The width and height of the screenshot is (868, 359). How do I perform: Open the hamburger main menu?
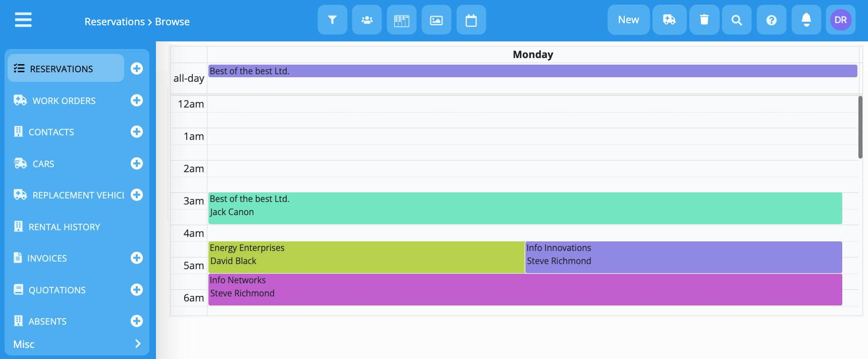pos(23,20)
